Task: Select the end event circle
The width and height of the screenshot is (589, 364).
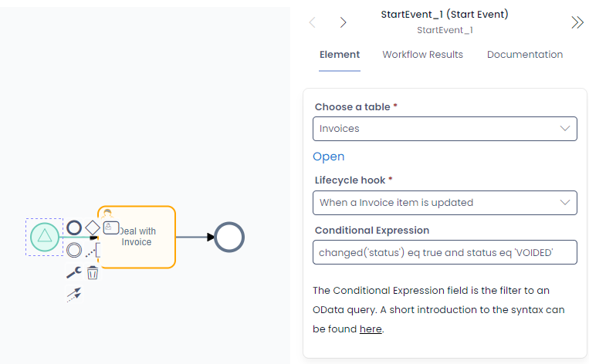Action: point(229,238)
